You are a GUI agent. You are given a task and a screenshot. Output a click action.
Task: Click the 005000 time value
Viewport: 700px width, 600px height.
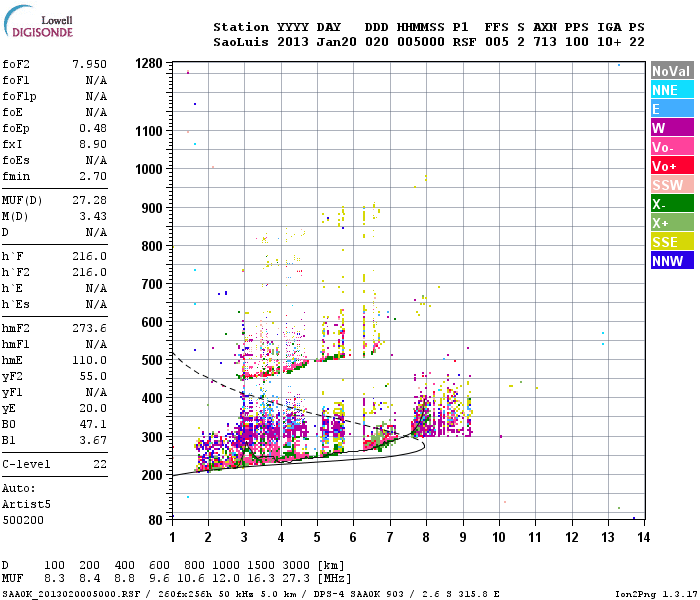coord(421,42)
